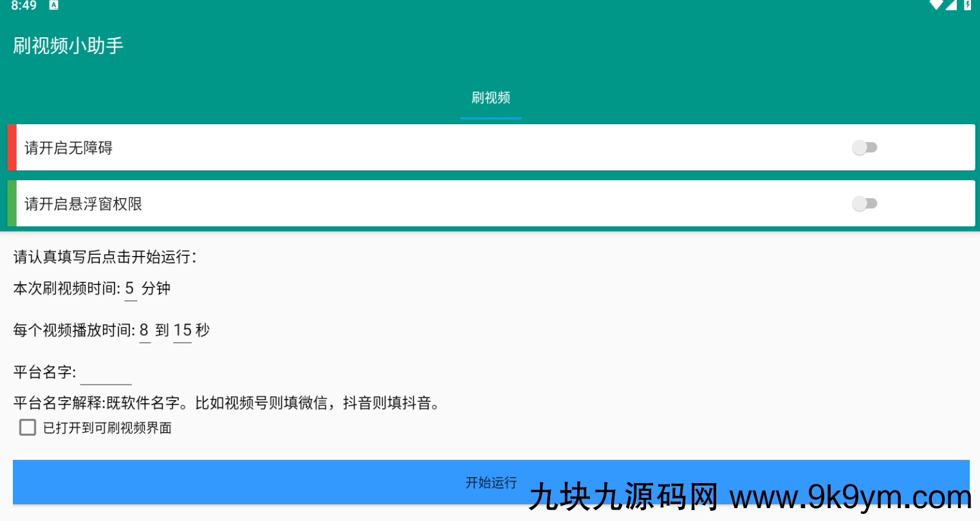Image resolution: width=980 pixels, height=521 pixels.
Task: Click the platform name explanation text
Action: pyautogui.click(x=227, y=403)
